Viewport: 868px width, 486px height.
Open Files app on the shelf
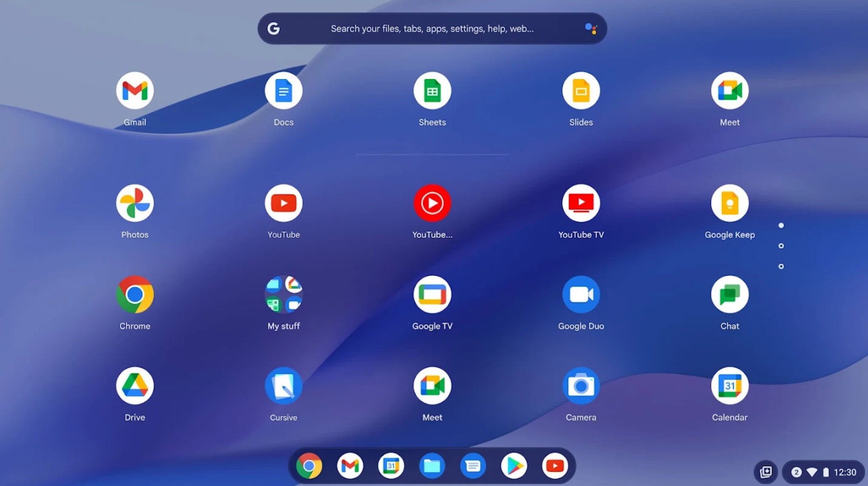(432, 466)
